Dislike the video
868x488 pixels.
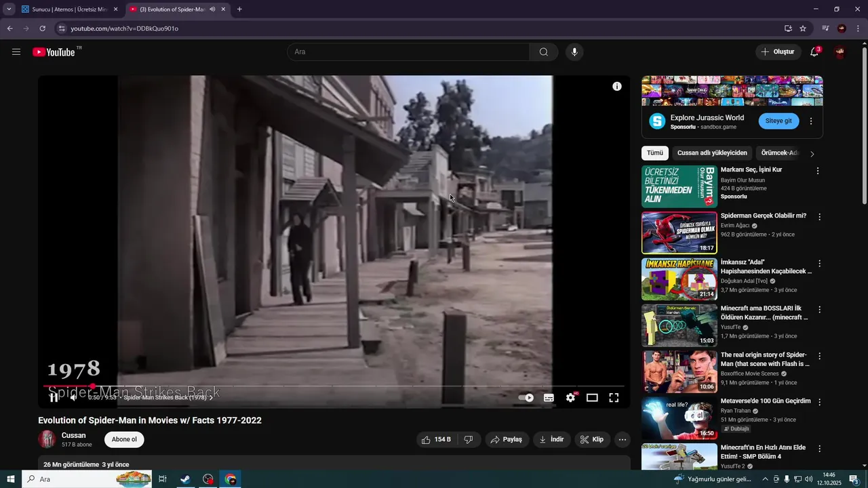(x=469, y=440)
